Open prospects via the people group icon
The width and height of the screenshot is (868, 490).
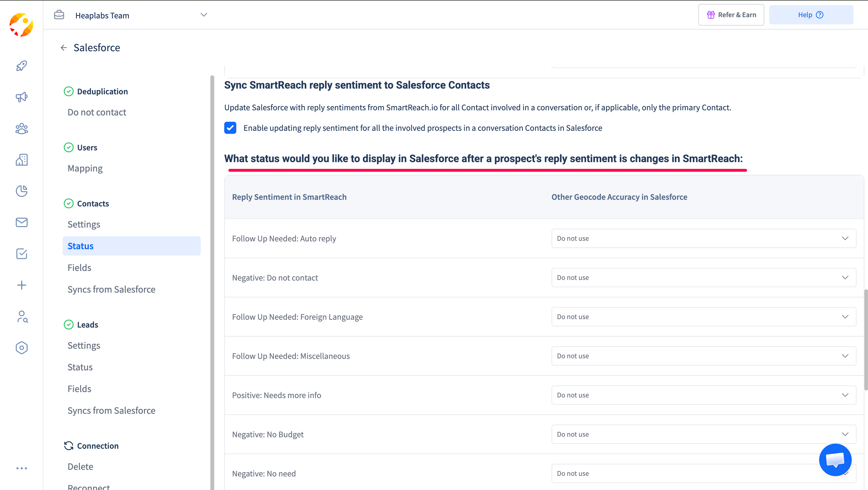coord(22,128)
